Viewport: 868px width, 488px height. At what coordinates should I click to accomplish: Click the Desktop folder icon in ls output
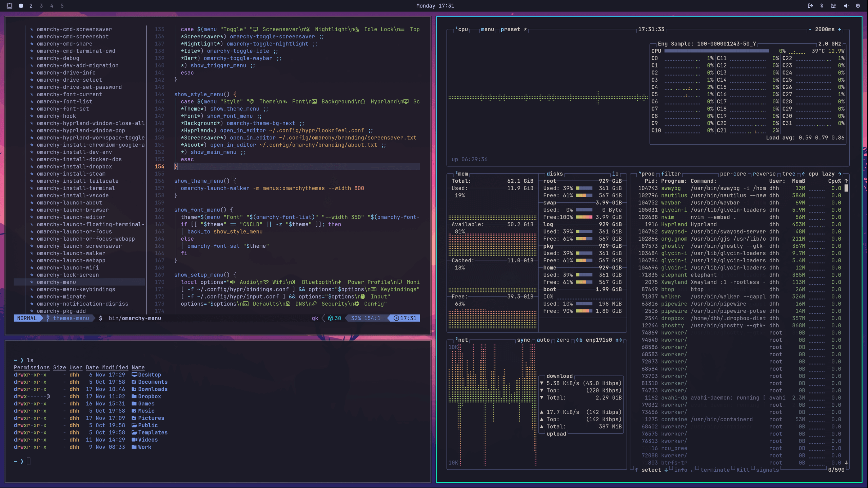tap(134, 375)
